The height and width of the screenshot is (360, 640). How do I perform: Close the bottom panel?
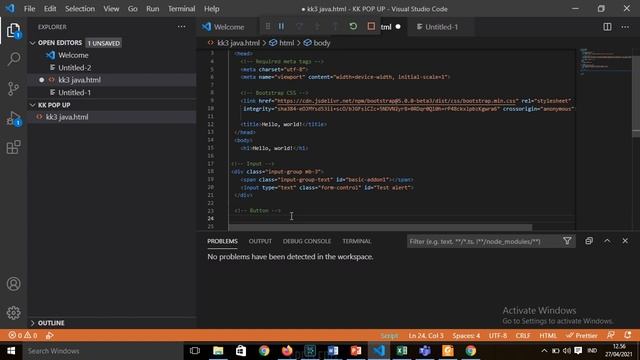coord(625,241)
